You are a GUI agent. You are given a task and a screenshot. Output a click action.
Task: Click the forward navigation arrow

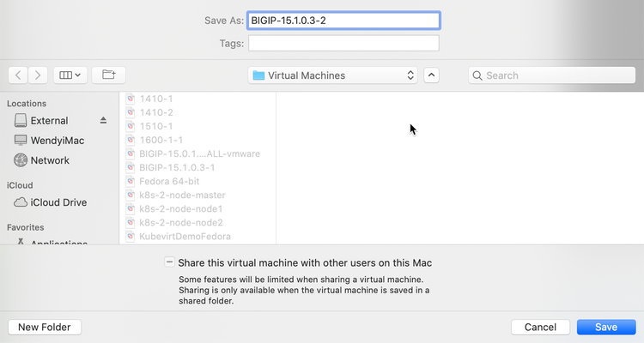coord(38,75)
